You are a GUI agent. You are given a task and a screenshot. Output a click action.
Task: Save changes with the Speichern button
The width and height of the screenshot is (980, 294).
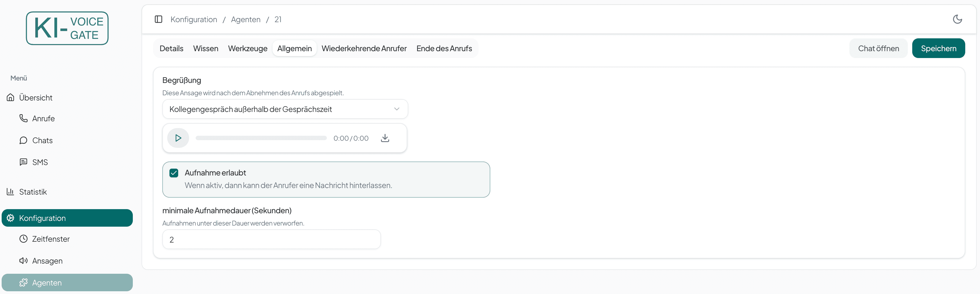pos(938,48)
